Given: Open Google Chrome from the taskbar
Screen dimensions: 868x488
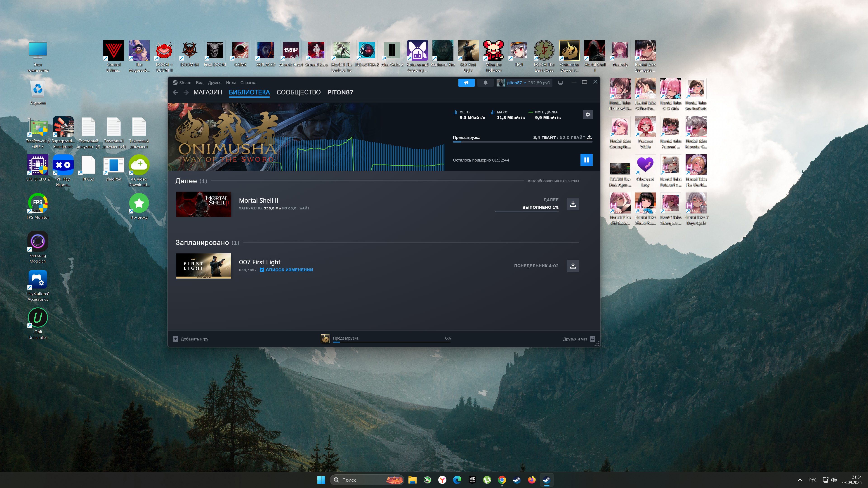Looking at the screenshot, I should 502,480.
